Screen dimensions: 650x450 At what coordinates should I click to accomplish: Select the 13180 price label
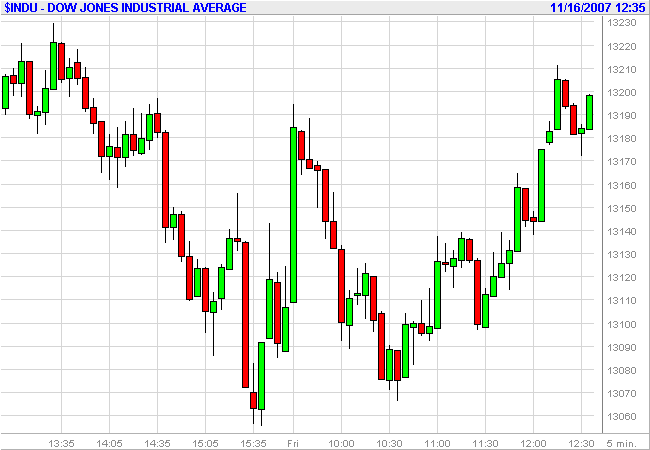(621, 138)
